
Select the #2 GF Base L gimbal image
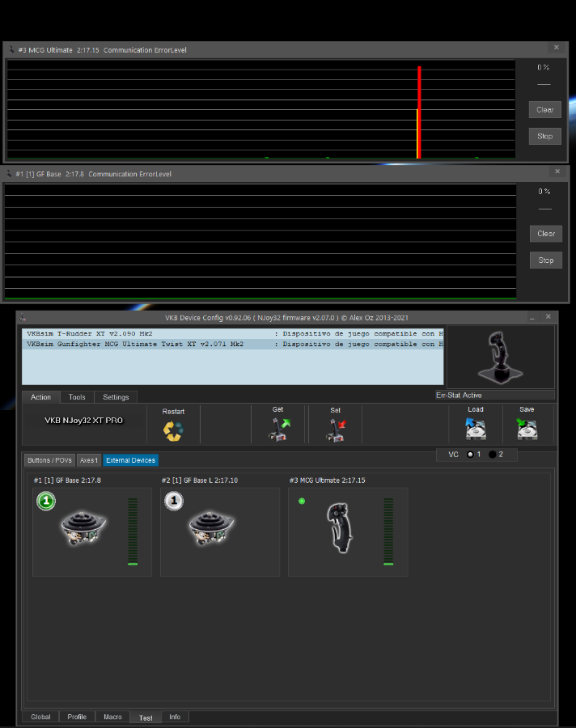click(211, 528)
